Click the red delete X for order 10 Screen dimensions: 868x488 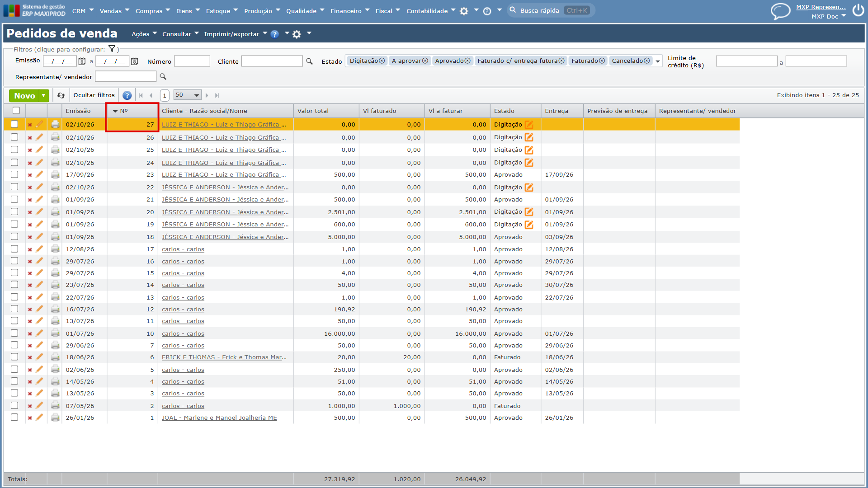click(30, 334)
